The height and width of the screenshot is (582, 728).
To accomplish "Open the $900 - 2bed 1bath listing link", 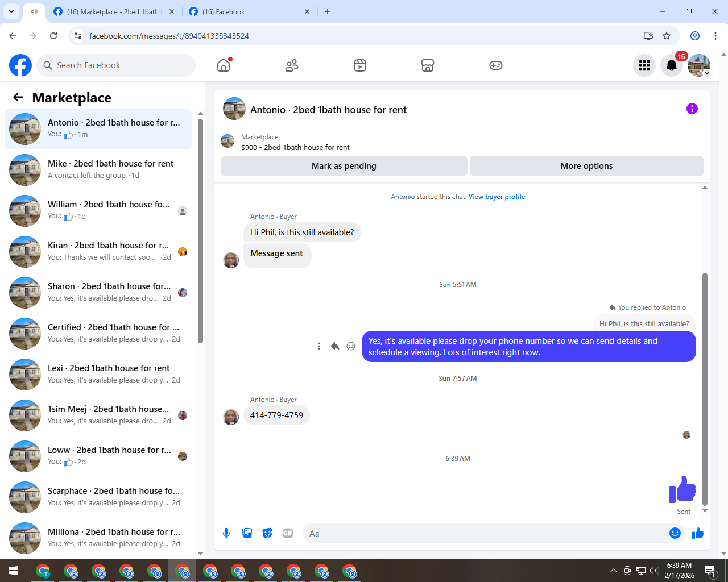I will point(295,147).
